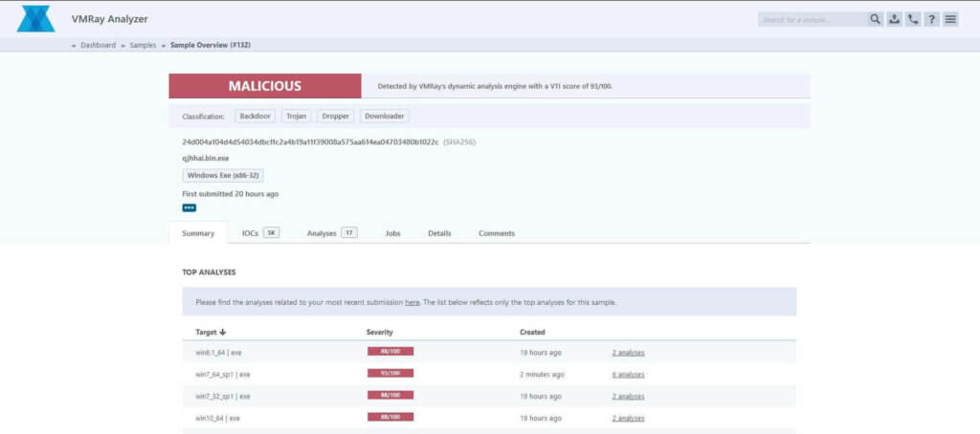The width and height of the screenshot is (980, 434).
Task: Click 'First submitted 20 hours ago' text
Action: 231,194
